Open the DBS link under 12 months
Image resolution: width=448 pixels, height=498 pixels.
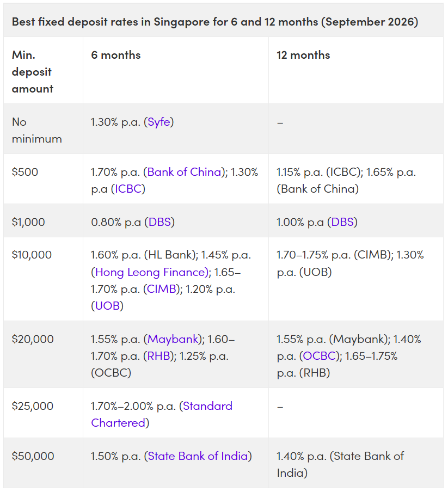[x=342, y=222]
